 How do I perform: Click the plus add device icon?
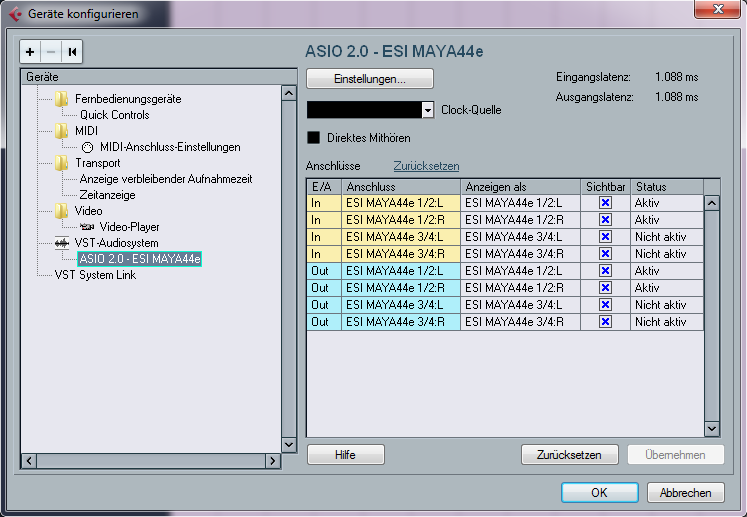click(x=30, y=51)
